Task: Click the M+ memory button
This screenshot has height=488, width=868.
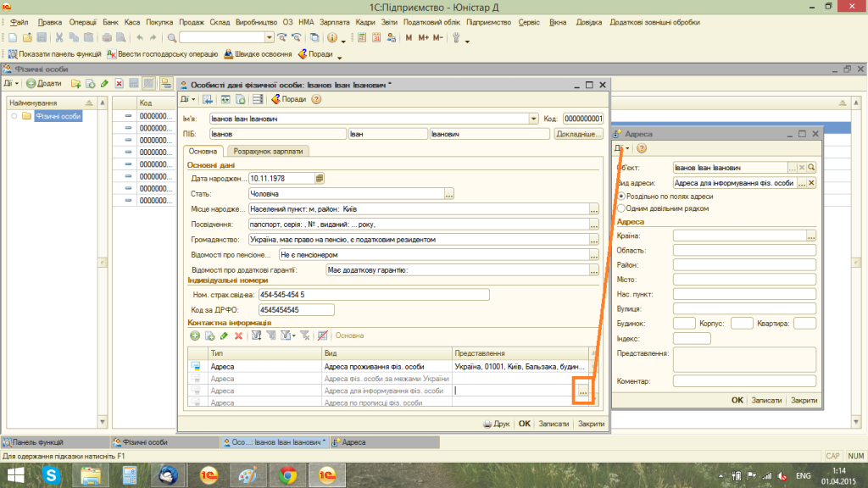Action: coord(424,37)
